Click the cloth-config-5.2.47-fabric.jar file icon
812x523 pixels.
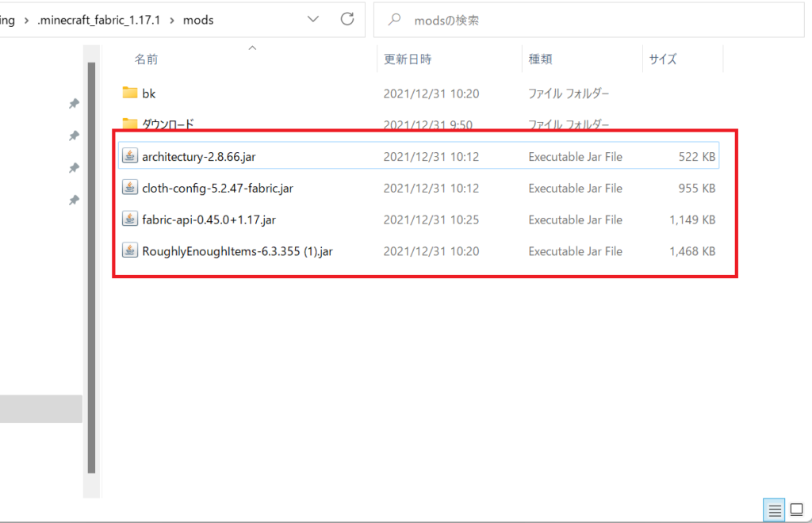pos(130,188)
